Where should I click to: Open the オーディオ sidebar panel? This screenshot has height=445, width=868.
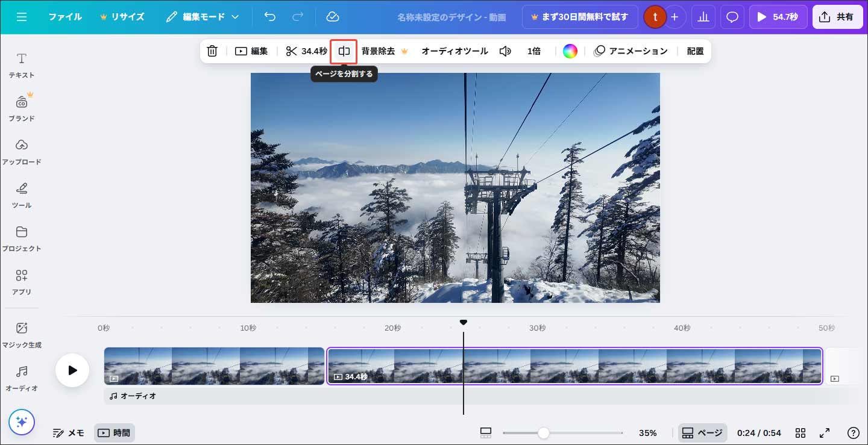click(22, 379)
